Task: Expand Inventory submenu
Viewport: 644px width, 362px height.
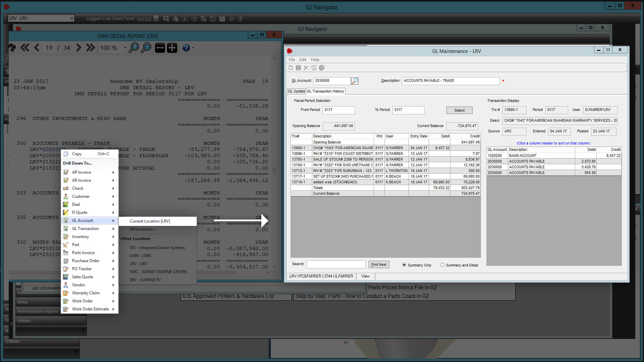Action: point(90,237)
